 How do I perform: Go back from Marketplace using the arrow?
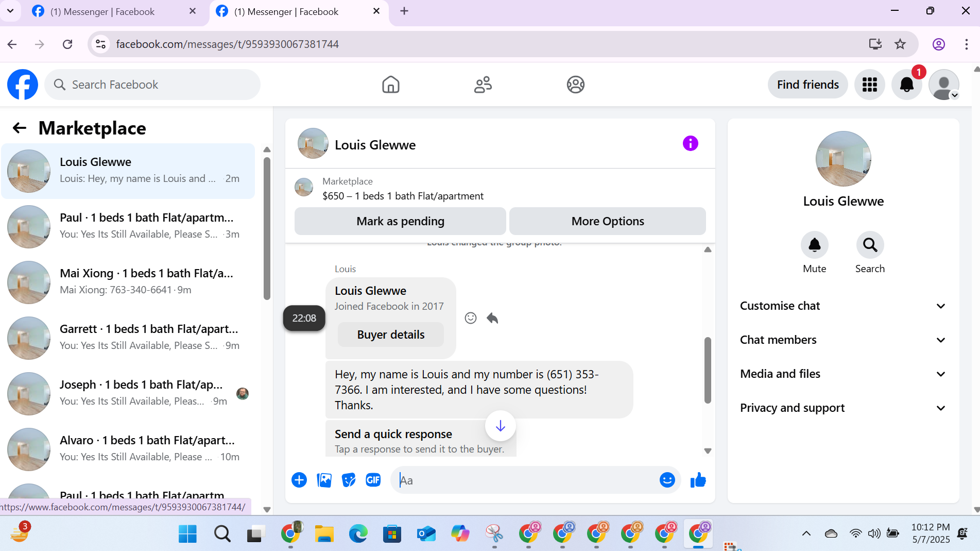pos(20,128)
